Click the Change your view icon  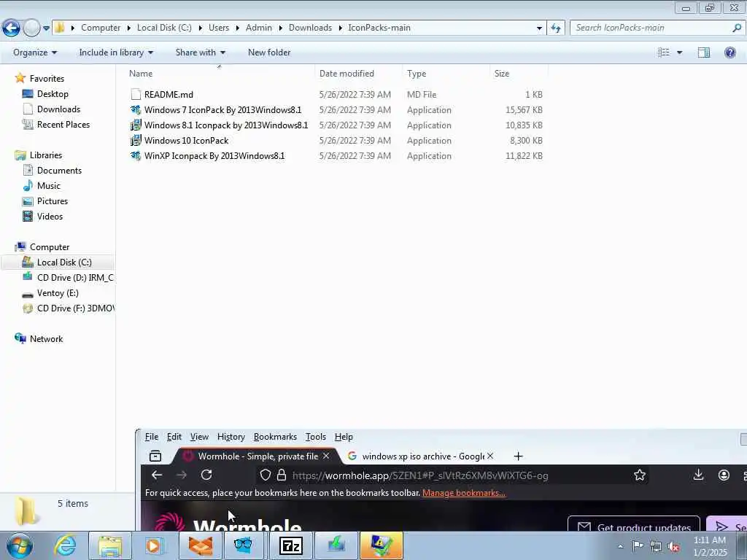pos(664,52)
